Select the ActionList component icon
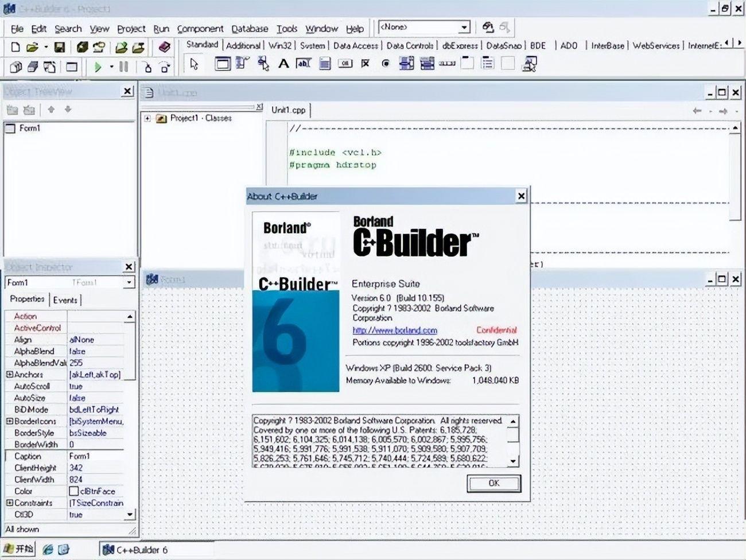 (529, 64)
